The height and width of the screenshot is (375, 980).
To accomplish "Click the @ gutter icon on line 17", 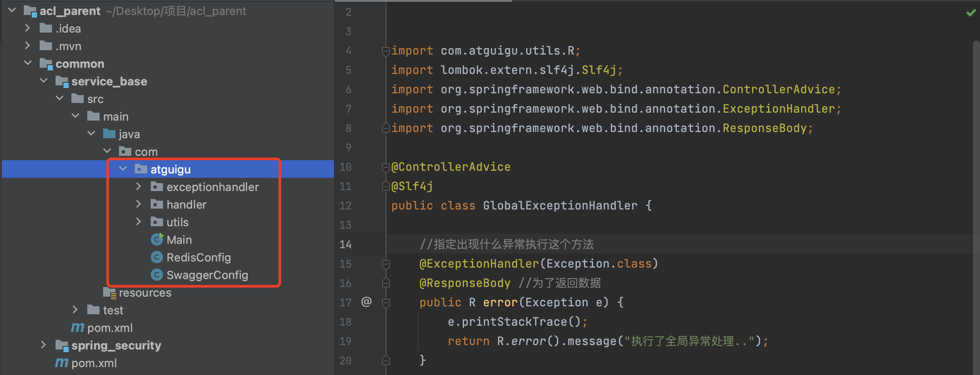I will click(366, 302).
